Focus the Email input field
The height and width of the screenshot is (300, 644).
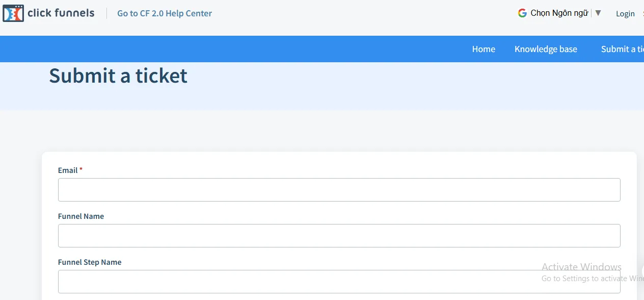(x=339, y=190)
